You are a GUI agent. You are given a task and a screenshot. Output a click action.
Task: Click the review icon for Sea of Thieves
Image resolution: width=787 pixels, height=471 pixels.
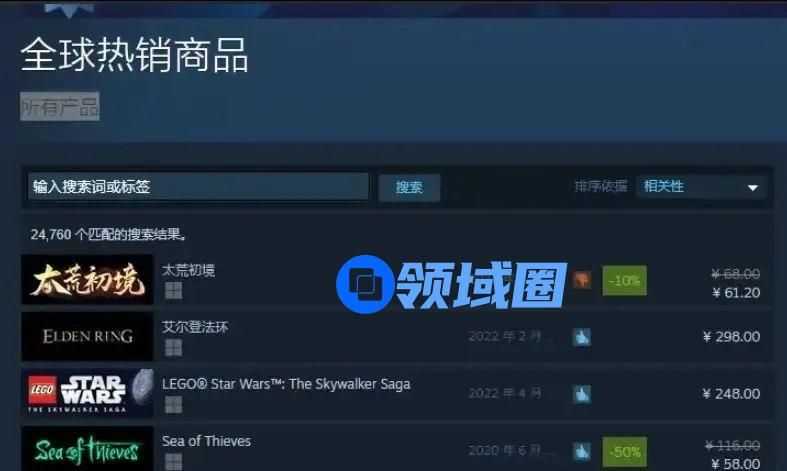point(582,451)
